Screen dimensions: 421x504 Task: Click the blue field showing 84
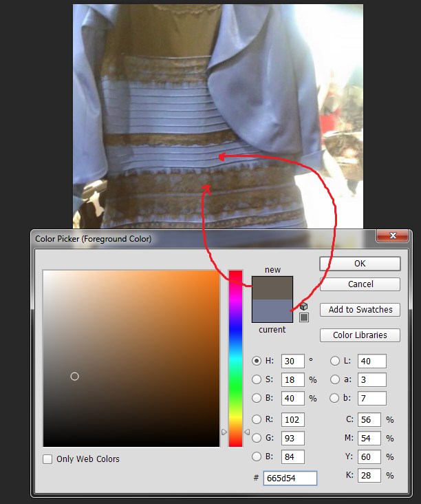point(292,456)
